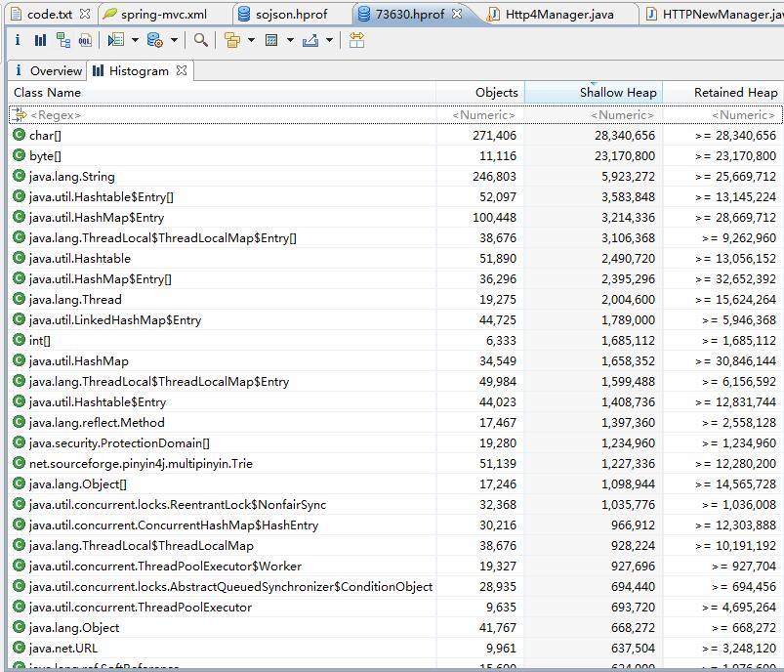Viewport: 784px width, 672px height.
Task: Click the Thread Overview toolbar icon
Action: (115, 40)
